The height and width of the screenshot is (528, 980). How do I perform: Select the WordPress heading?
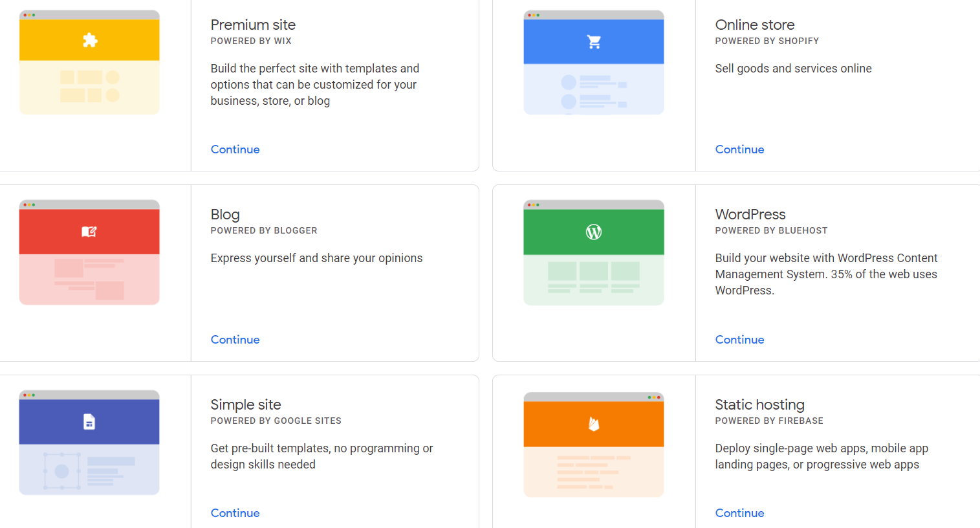pos(750,214)
